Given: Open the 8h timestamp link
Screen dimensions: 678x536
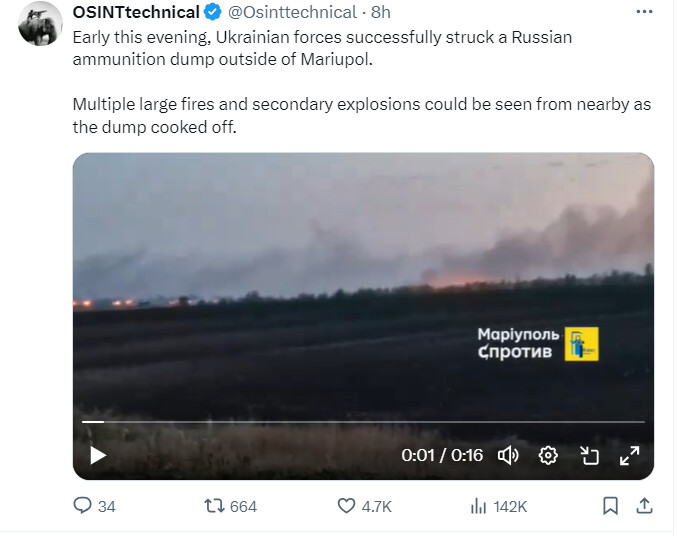Looking at the screenshot, I should pos(381,12).
